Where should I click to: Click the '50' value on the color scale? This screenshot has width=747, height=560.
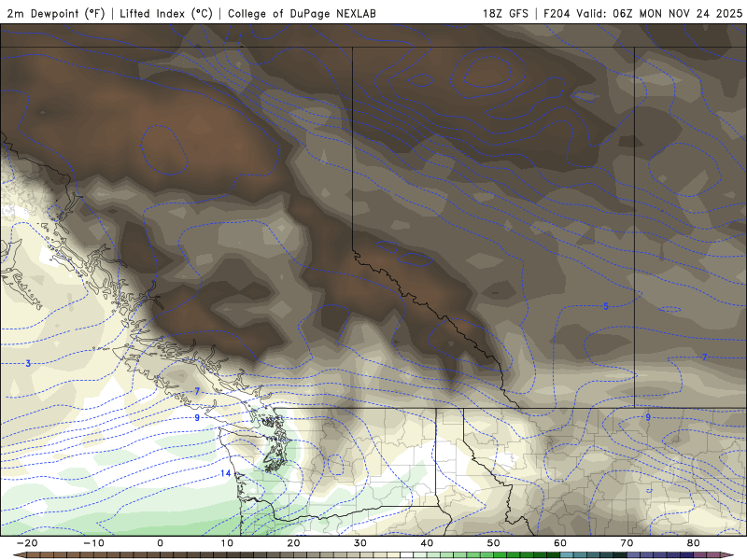tap(494, 543)
